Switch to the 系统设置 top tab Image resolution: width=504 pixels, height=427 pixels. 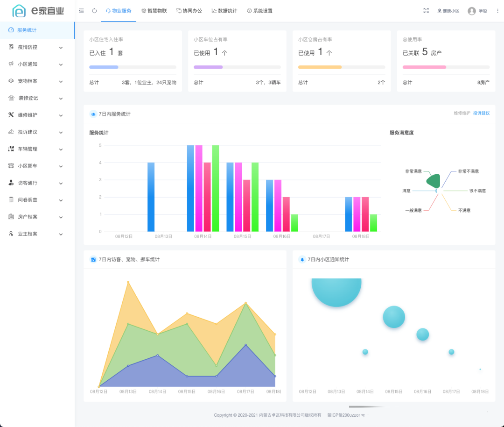tap(260, 11)
